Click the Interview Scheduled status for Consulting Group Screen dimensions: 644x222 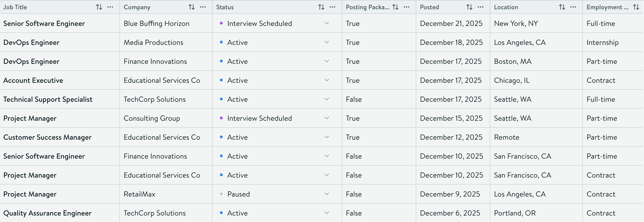(259, 118)
